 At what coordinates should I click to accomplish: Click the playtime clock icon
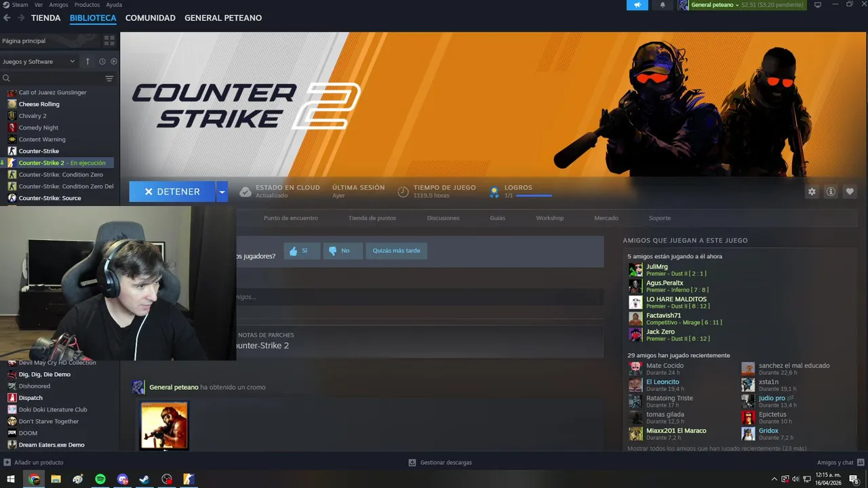pyautogui.click(x=403, y=192)
